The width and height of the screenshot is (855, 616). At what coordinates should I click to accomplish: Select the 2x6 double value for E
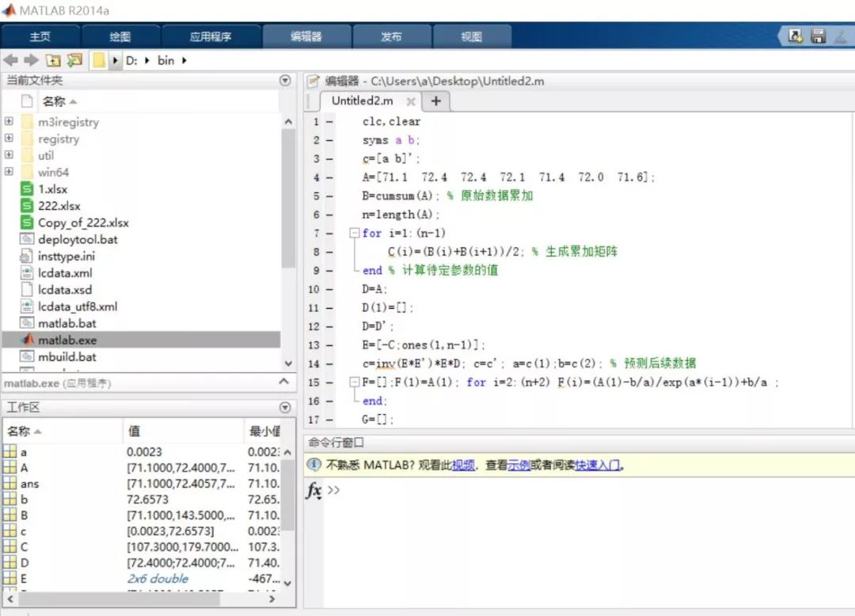(x=158, y=578)
